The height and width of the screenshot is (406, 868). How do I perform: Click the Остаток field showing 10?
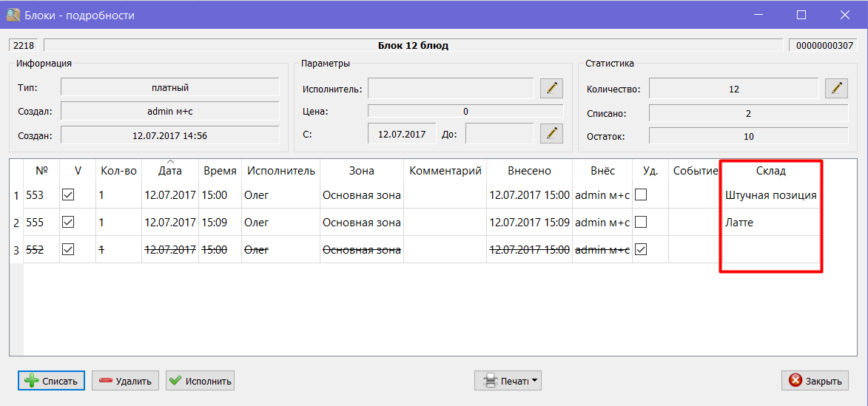point(748,136)
